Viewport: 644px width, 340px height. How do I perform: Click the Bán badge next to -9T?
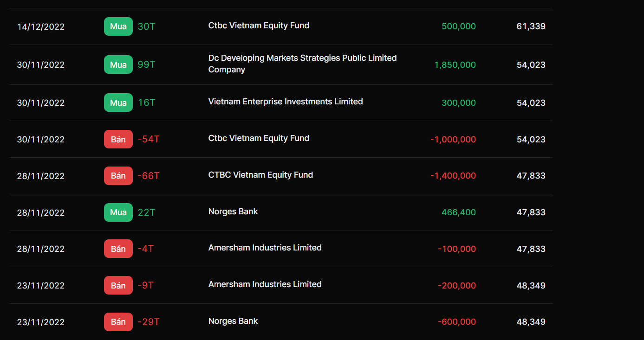click(118, 285)
